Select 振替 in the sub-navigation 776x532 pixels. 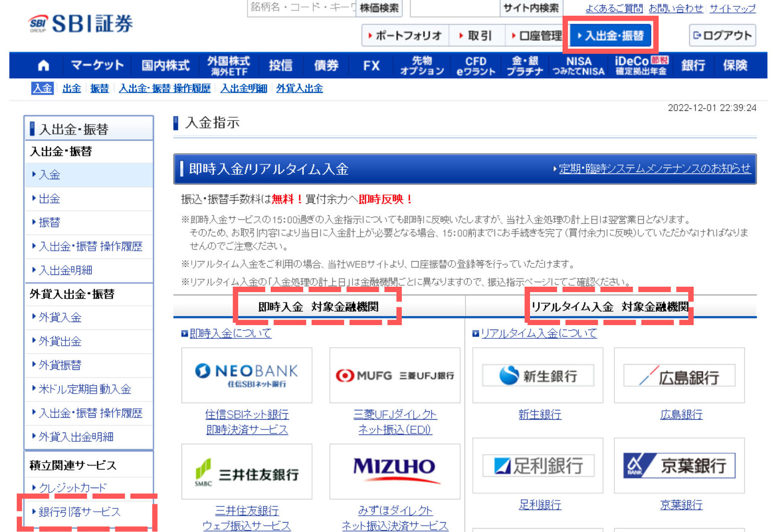click(100, 88)
